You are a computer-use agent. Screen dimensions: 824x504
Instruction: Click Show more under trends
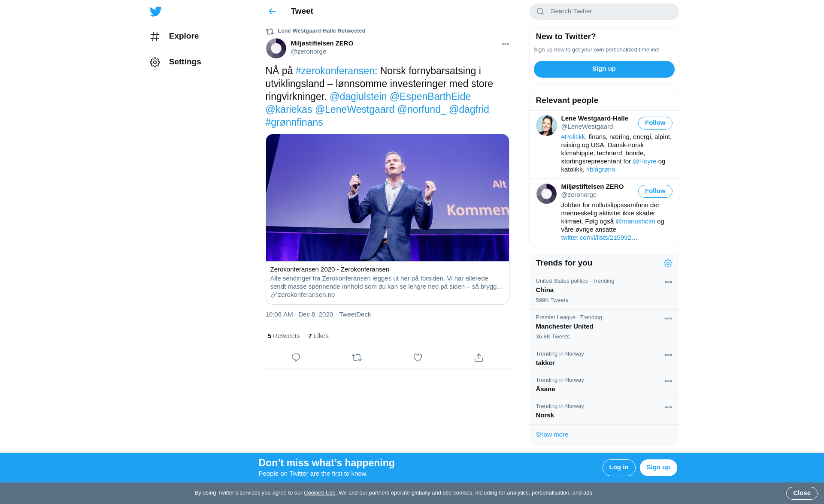point(552,435)
